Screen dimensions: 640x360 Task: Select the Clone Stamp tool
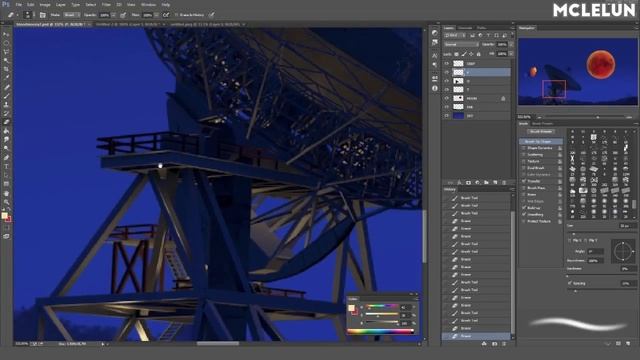coord(7,104)
